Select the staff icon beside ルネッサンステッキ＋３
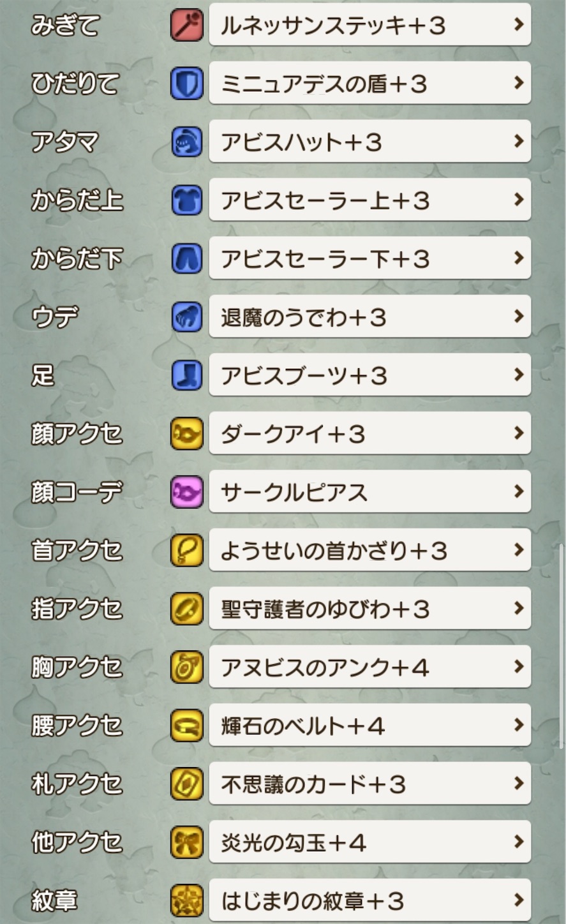The image size is (566, 924). tap(186, 26)
